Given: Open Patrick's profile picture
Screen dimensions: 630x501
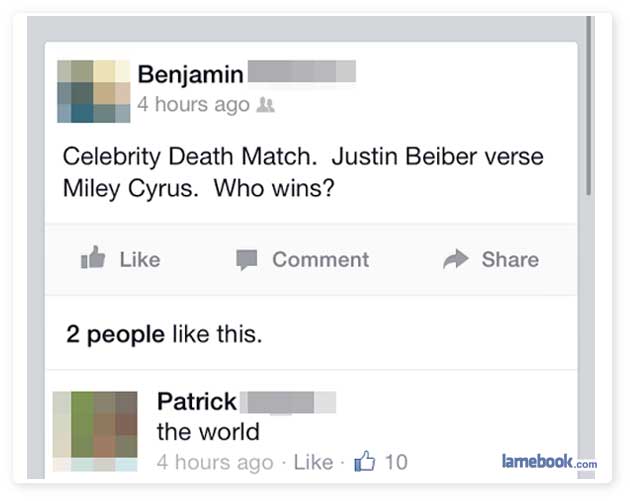Looking at the screenshot, I should [93, 430].
